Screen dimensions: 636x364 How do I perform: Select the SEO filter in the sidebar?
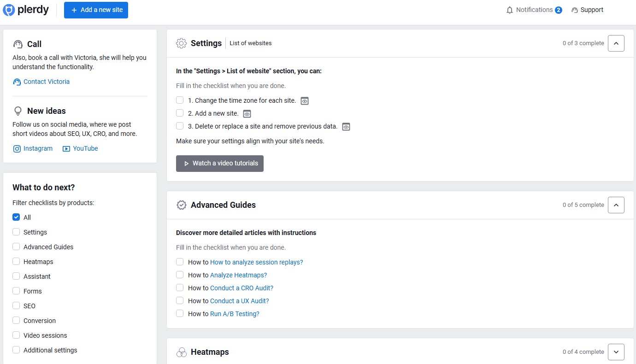point(16,305)
